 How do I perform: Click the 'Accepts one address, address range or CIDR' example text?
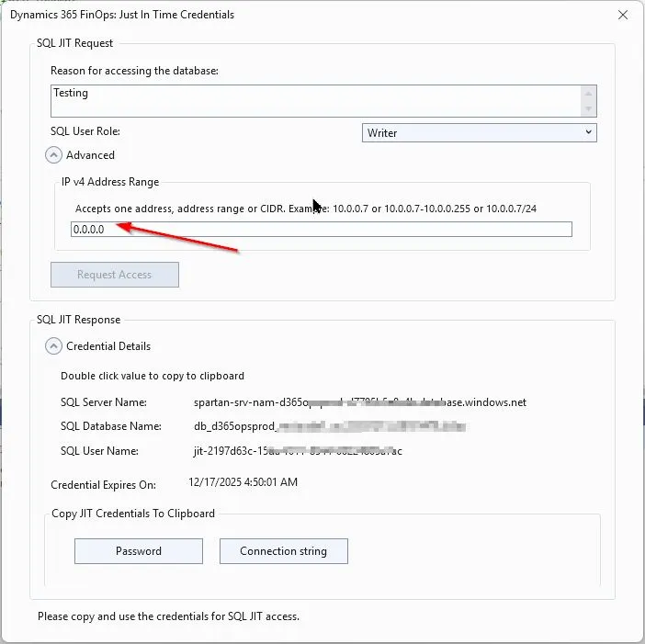(306, 209)
